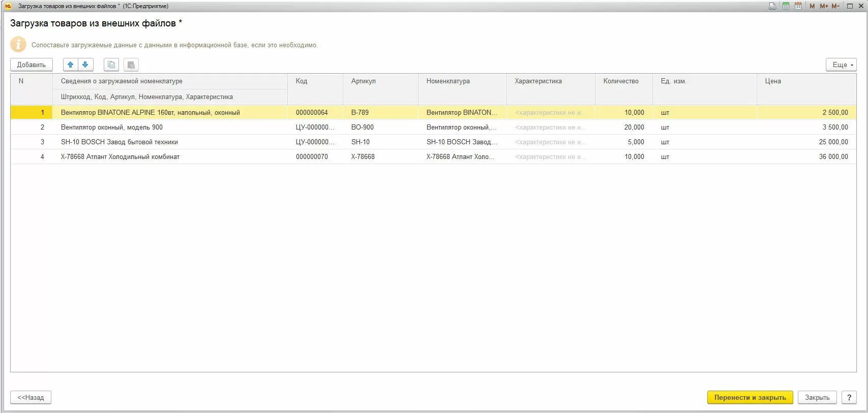Click the Номенклатура column header
Viewport: 868px width, 413px height.
[x=448, y=81]
